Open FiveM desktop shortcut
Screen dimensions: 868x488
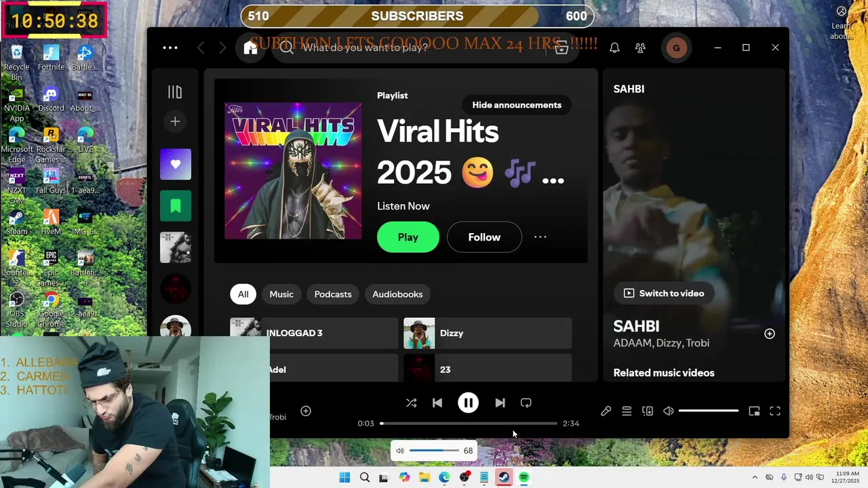coord(51,222)
